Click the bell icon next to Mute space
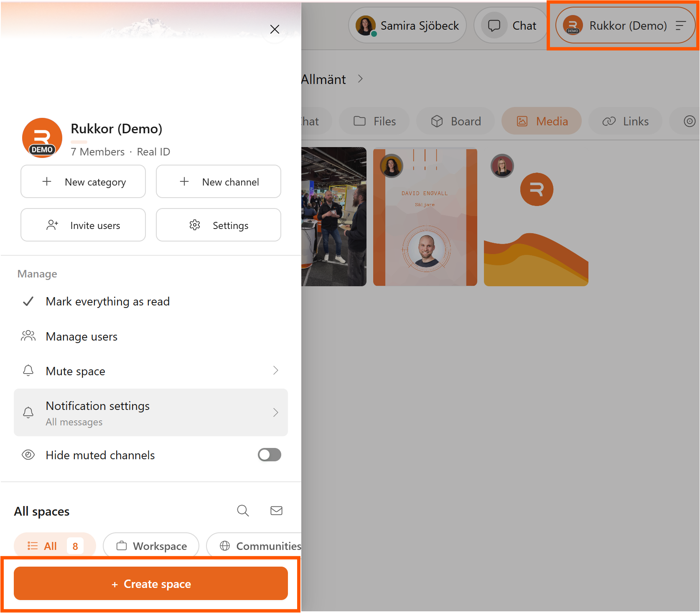Screen dimensions: 700x613 [28, 370]
